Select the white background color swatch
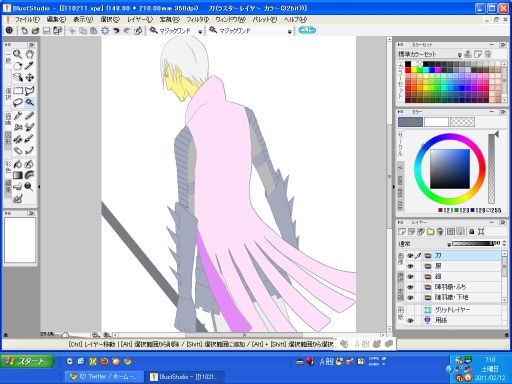 pyautogui.click(x=436, y=122)
